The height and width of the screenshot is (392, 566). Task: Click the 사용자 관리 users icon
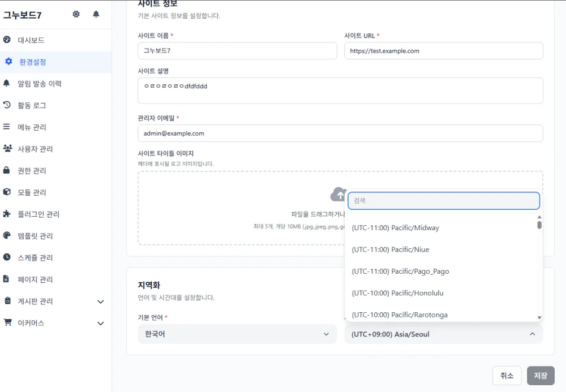7,148
